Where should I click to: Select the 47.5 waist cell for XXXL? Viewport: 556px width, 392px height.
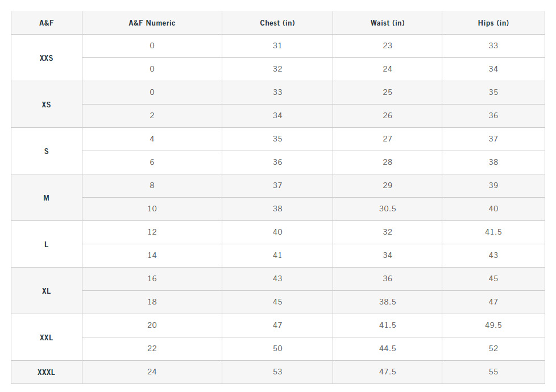(x=387, y=372)
